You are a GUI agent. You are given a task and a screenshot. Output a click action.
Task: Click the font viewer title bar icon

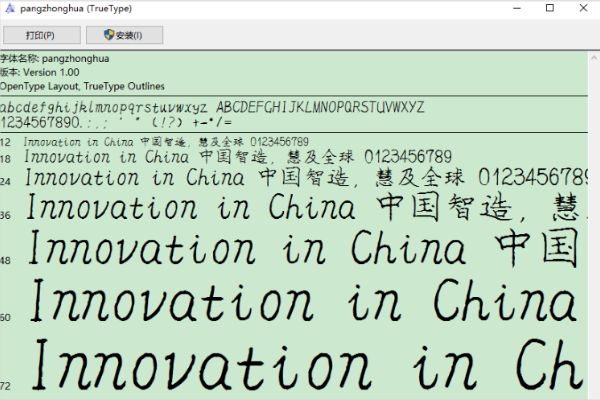pyautogui.click(x=10, y=8)
